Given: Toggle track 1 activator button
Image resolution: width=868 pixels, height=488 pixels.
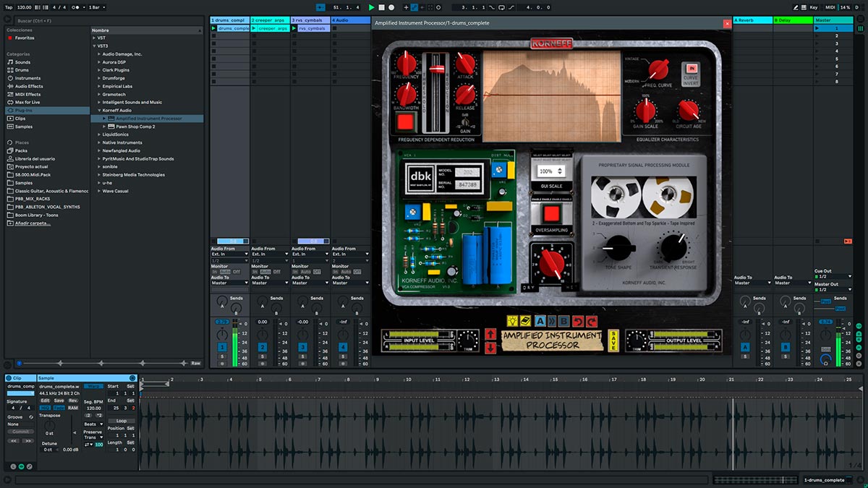Looking at the screenshot, I should (x=223, y=348).
